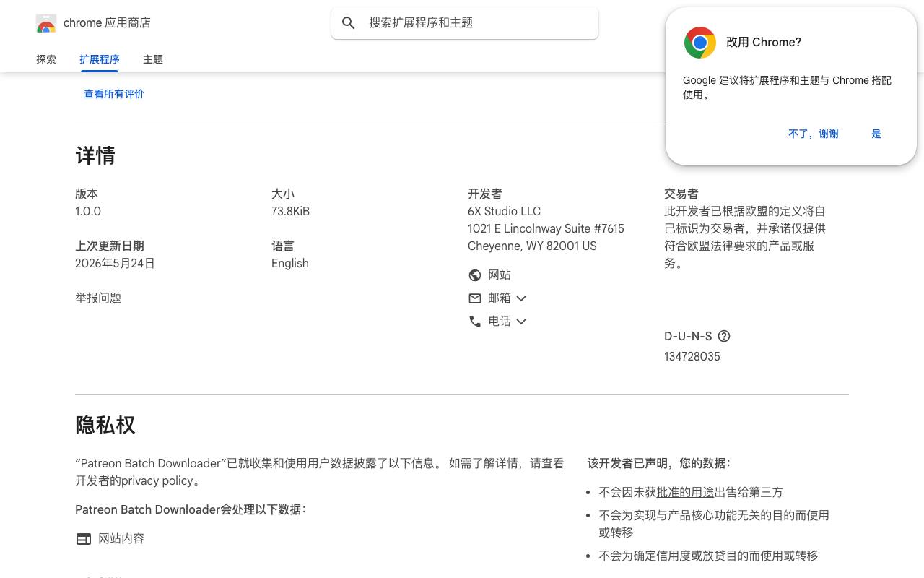Click the 改用 Chrome? popup title
Image resolution: width=924 pixels, height=578 pixels.
click(x=764, y=43)
